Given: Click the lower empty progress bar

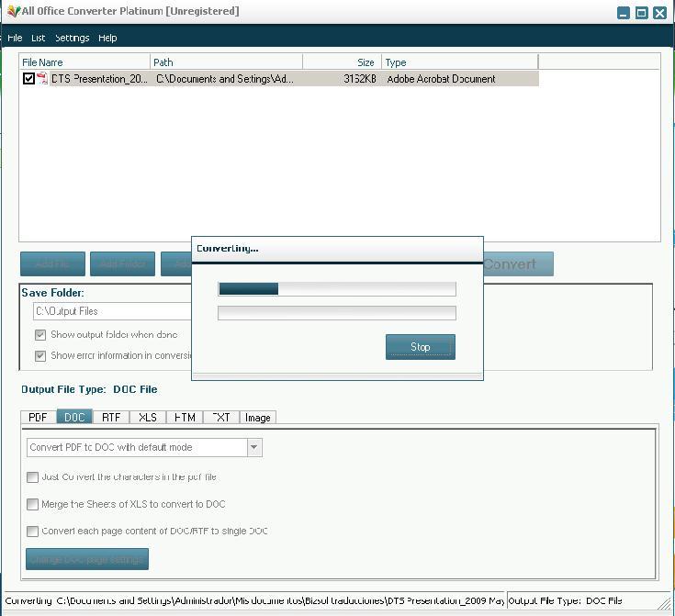Looking at the screenshot, I should (x=337, y=313).
